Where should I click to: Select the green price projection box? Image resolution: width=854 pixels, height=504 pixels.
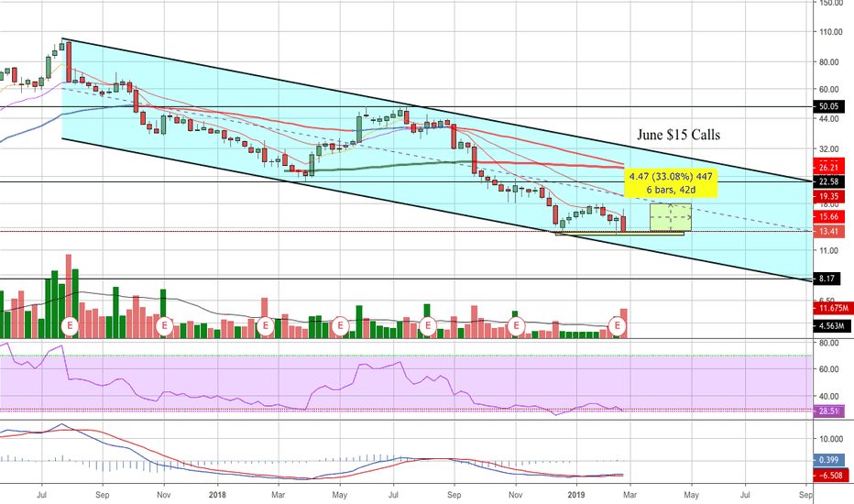[x=671, y=217]
